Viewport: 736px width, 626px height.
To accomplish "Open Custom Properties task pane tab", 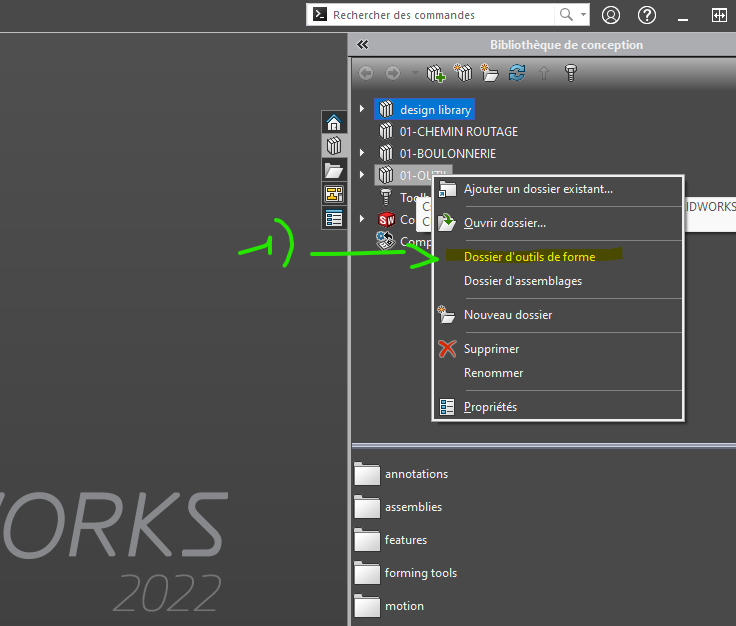I will (x=334, y=218).
